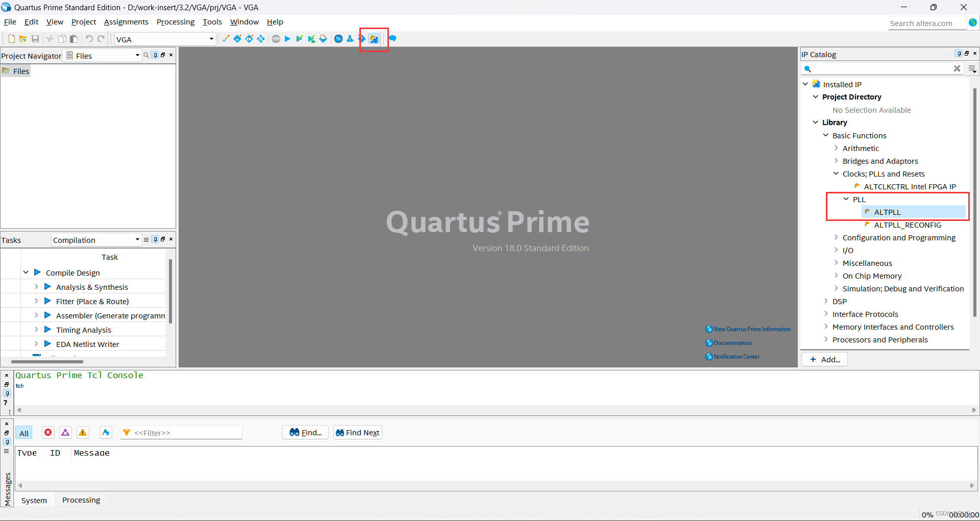Open the File menu
The width and height of the screenshot is (980, 521).
tap(10, 22)
